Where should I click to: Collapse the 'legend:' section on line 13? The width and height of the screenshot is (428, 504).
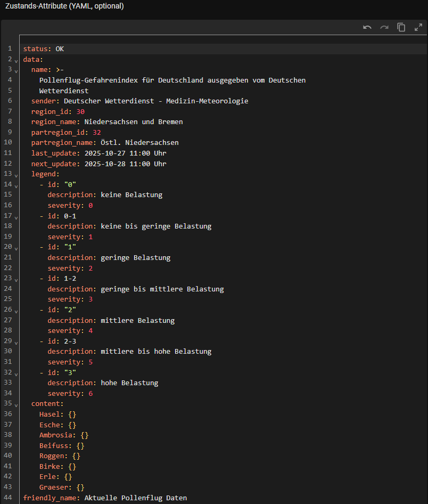(x=16, y=175)
